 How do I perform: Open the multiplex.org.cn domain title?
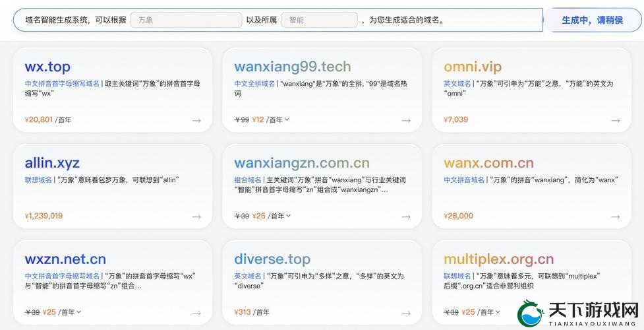coord(498,259)
